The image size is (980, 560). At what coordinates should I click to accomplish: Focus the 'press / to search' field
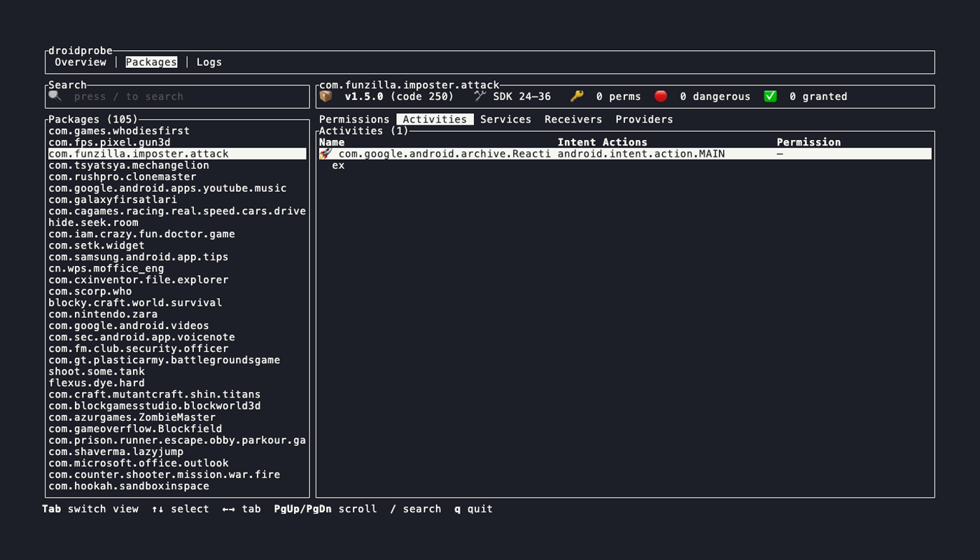point(178,97)
